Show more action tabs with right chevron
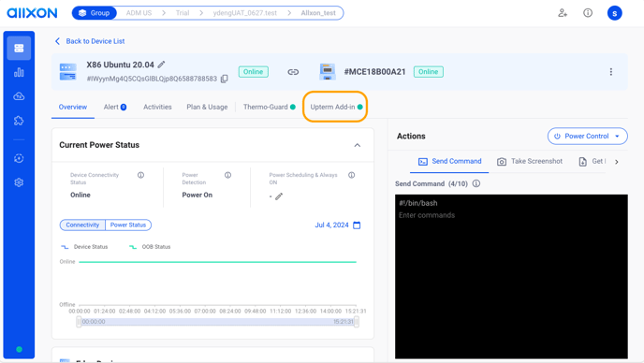This screenshot has height=363, width=644. click(x=617, y=162)
